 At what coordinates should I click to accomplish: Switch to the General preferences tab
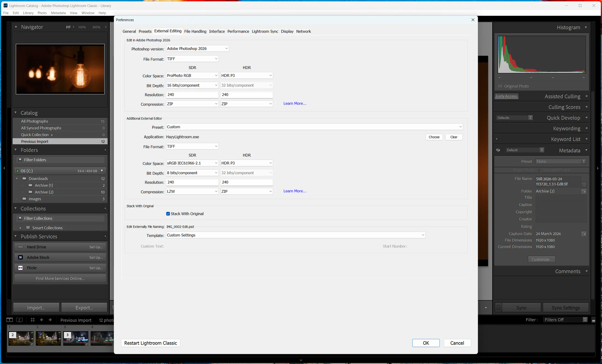click(129, 31)
